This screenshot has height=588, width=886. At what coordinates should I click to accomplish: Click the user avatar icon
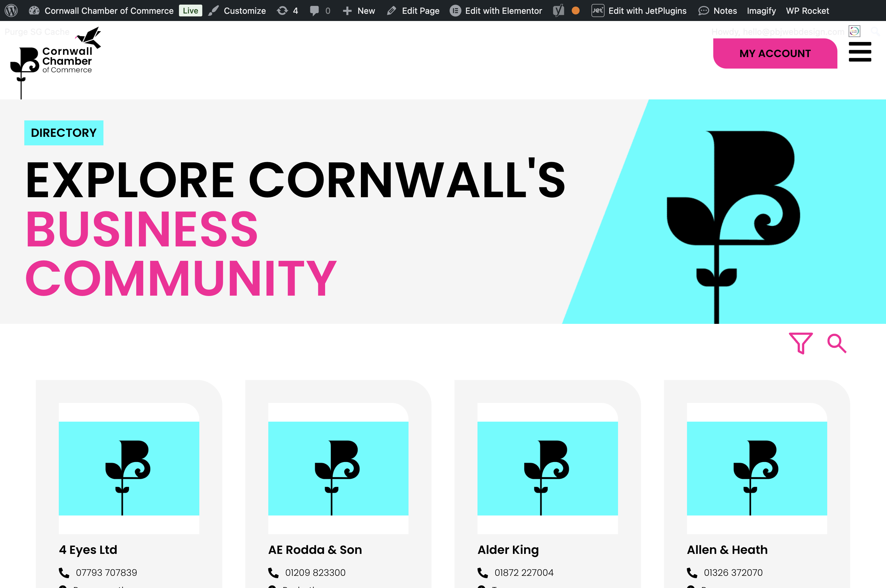[x=854, y=31]
